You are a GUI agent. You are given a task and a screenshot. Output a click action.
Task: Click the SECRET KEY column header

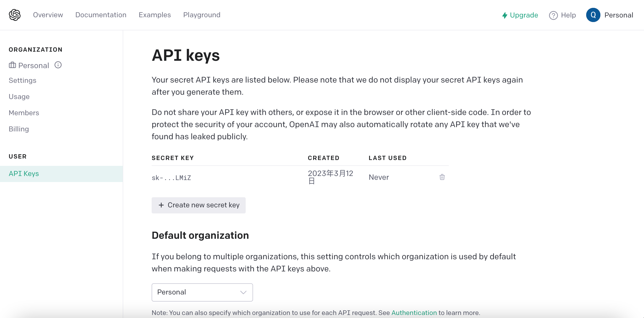172,158
